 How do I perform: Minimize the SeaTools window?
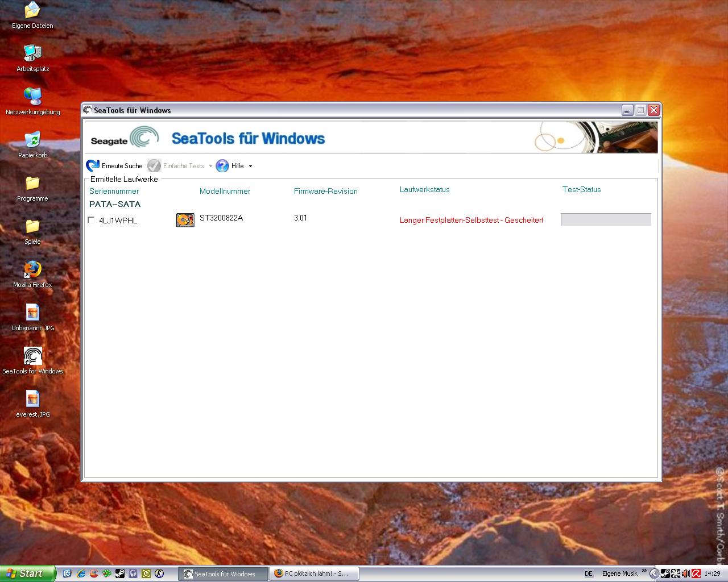coord(627,110)
